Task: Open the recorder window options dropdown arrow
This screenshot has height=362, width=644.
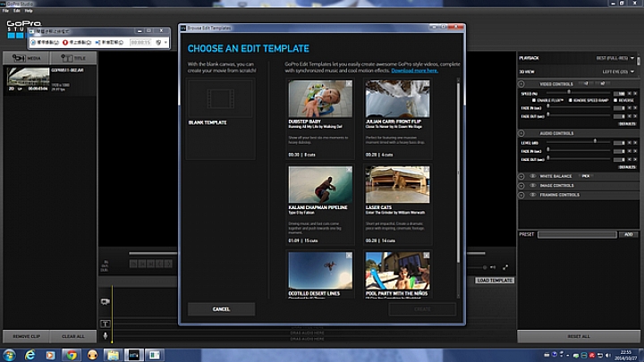Action: [x=165, y=42]
